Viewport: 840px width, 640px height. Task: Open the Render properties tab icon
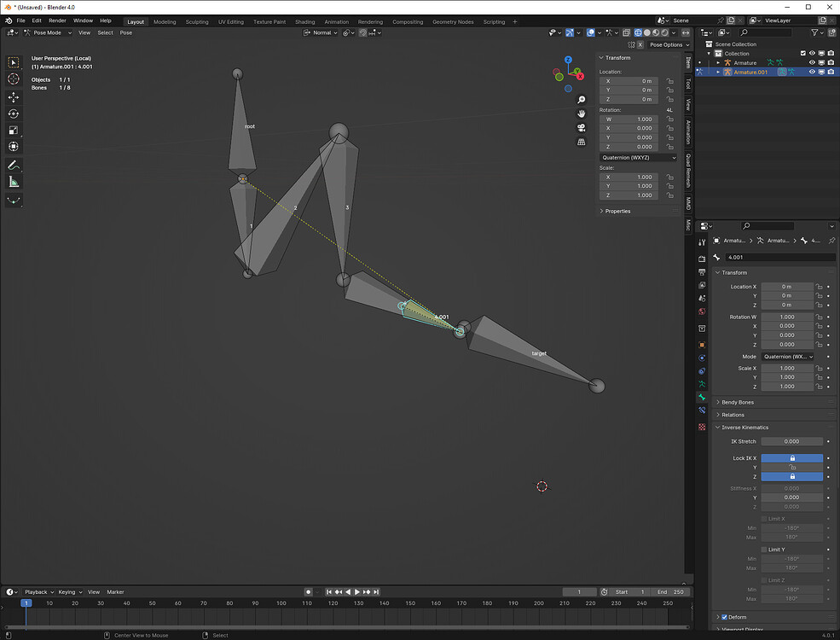pos(702,259)
